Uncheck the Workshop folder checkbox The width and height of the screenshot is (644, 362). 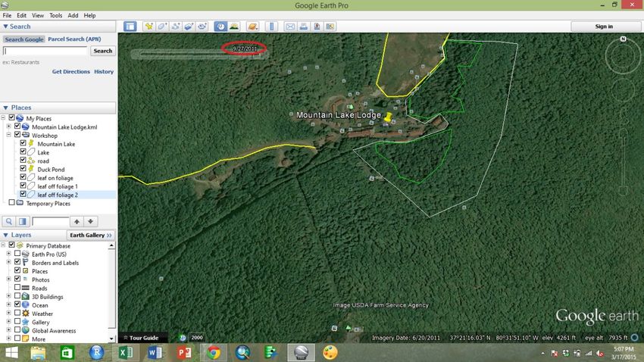tap(17, 135)
